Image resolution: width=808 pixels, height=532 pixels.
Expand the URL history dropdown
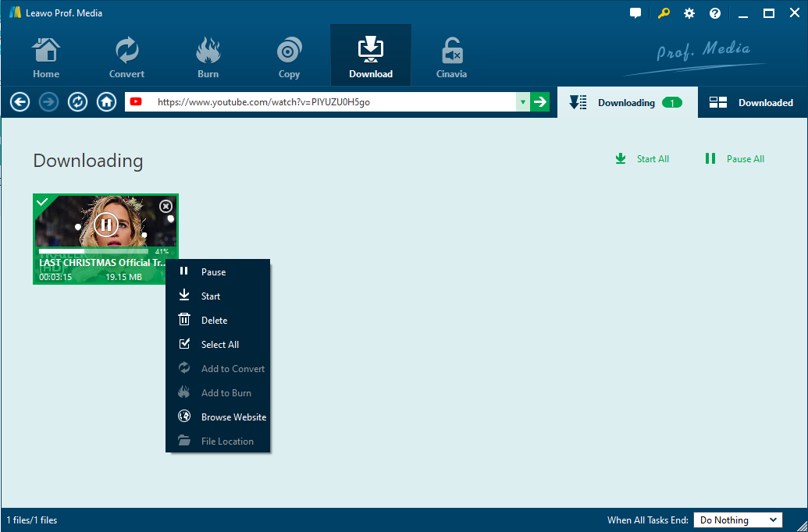coord(522,102)
